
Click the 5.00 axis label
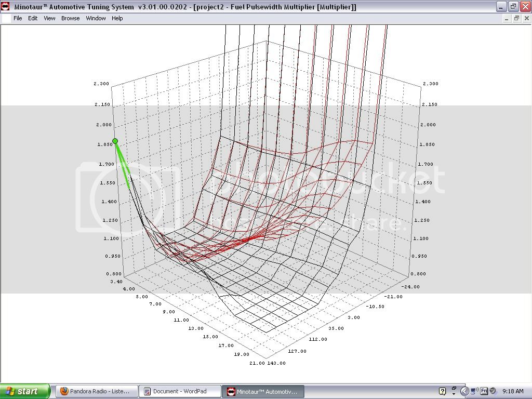point(142,297)
